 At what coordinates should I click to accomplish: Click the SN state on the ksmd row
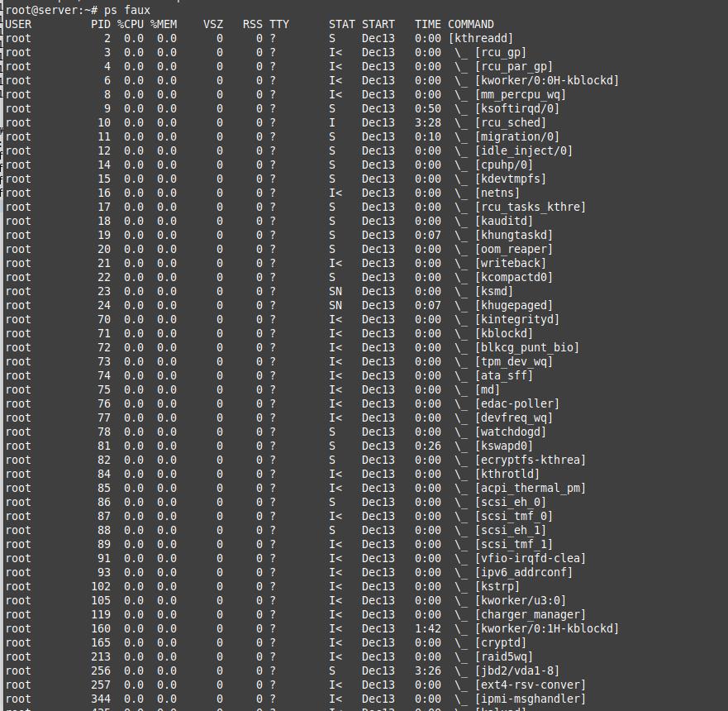click(335, 291)
